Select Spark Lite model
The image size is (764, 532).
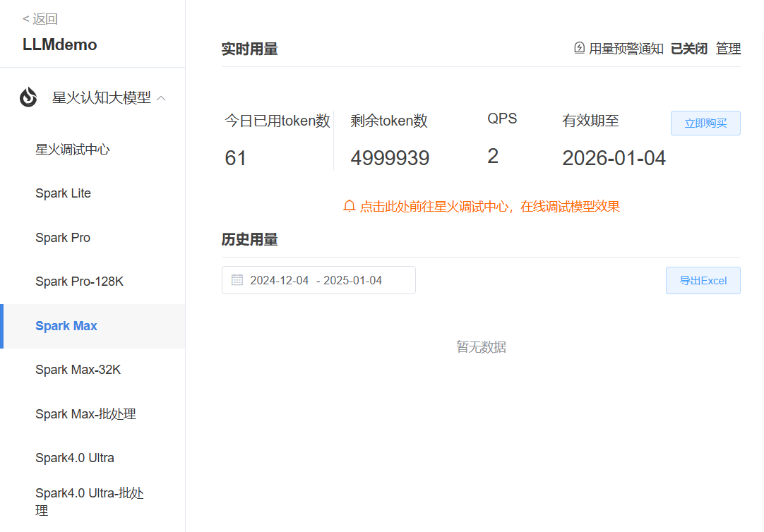tap(64, 193)
